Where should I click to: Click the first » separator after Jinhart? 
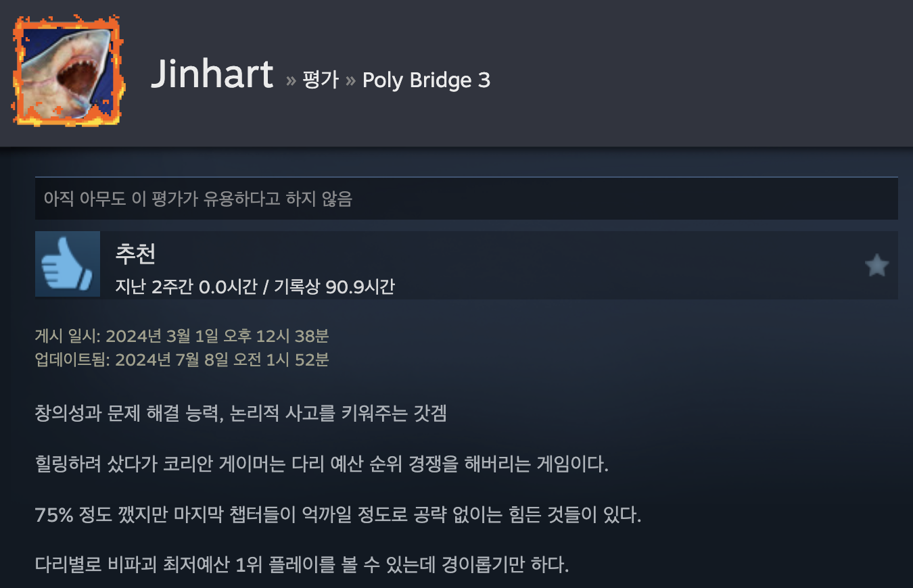291,81
